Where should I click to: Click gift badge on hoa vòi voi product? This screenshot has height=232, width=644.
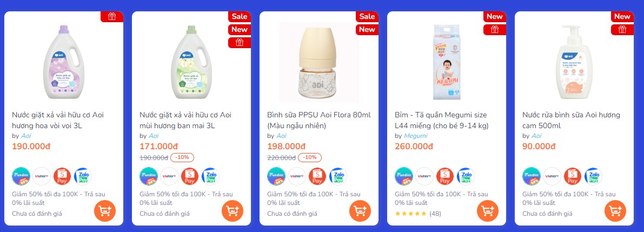112,16
